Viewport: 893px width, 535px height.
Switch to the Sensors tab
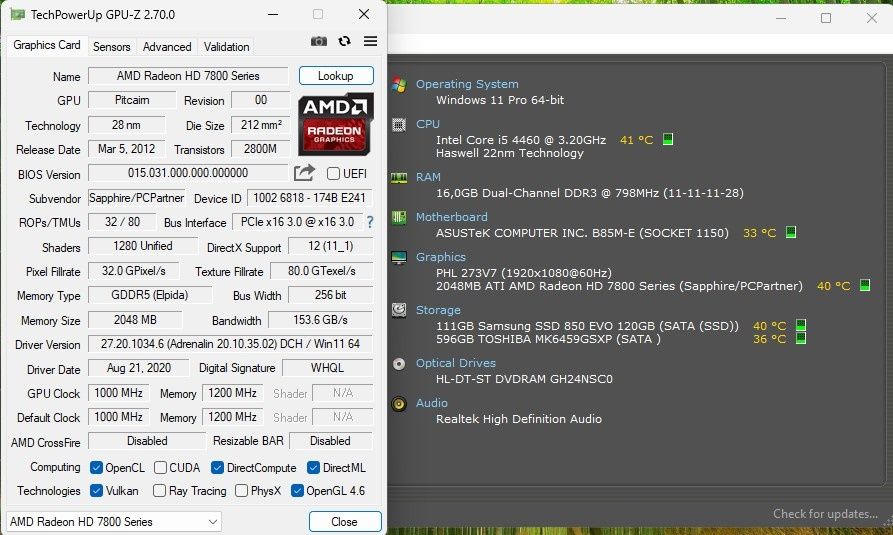pyautogui.click(x=112, y=47)
